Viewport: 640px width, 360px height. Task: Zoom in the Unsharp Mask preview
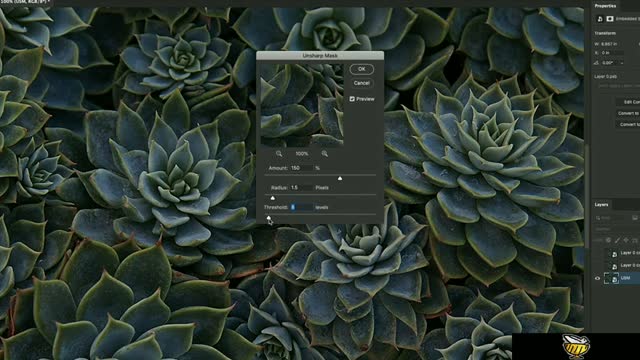(x=324, y=153)
